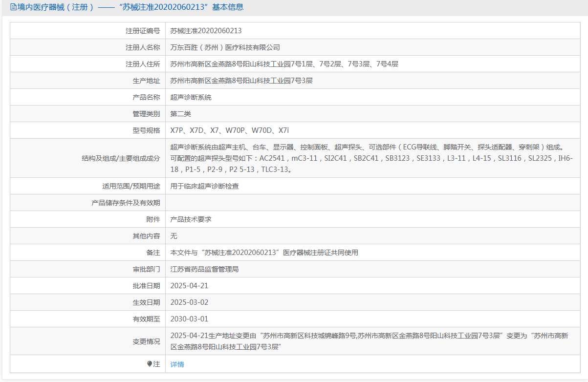
Task: Select attachment value 产品技术要求
Action: (x=191, y=219)
